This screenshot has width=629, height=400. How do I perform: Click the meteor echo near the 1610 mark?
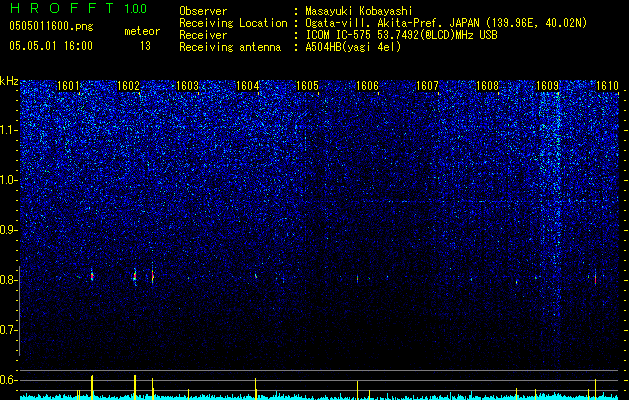(x=595, y=278)
